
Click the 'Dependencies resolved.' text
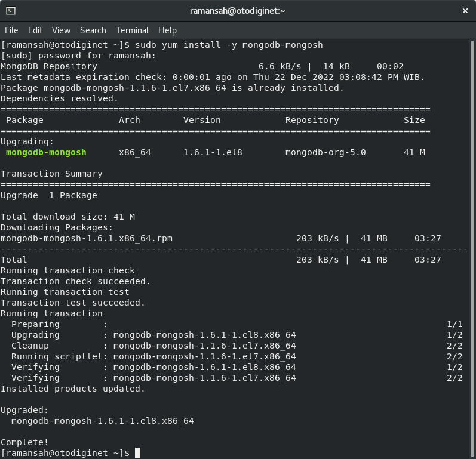(59, 98)
